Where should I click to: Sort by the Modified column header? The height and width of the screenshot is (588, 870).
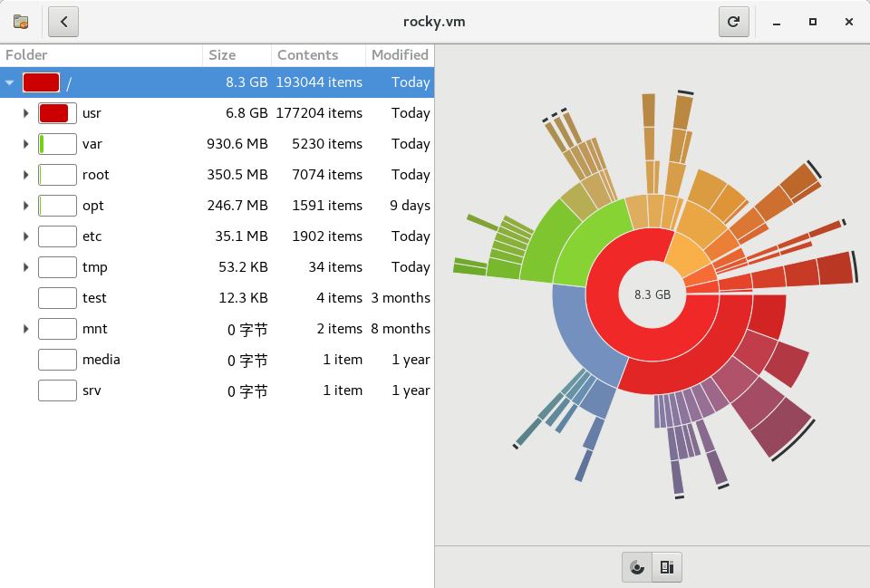coord(400,55)
